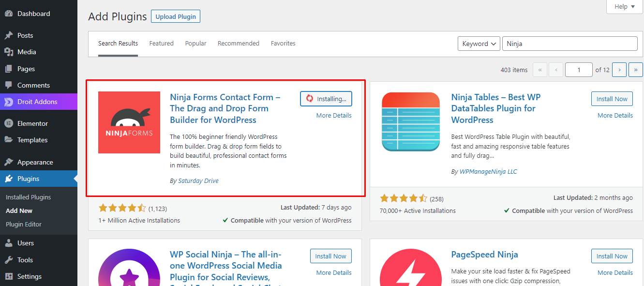Open More Details for PageSpeed Ninja

tap(615, 273)
